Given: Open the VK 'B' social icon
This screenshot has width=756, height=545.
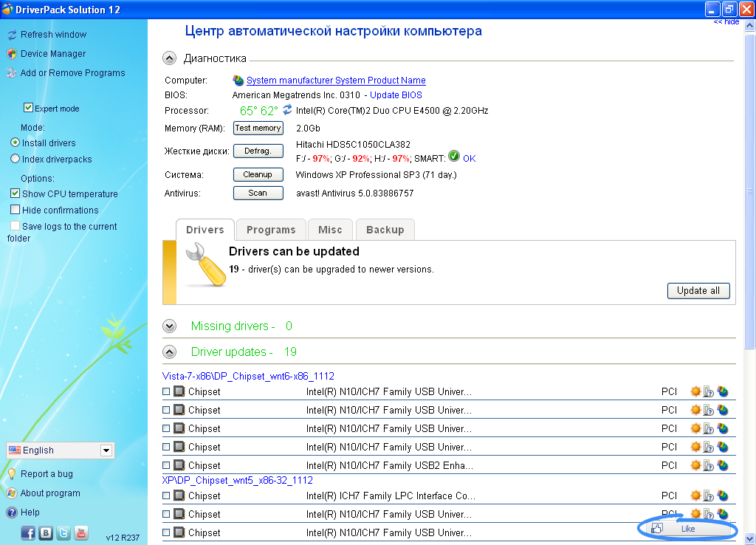Looking at the screenshot, I should coord(46,533).
